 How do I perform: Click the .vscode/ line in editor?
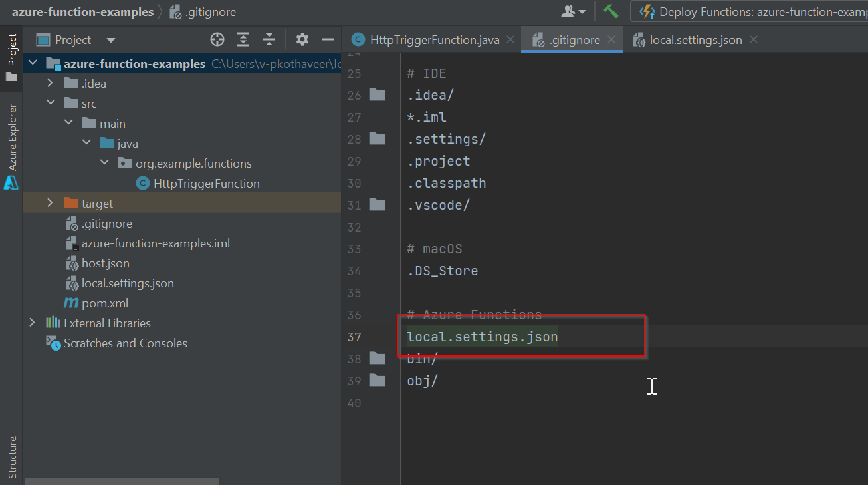point(439,205)
